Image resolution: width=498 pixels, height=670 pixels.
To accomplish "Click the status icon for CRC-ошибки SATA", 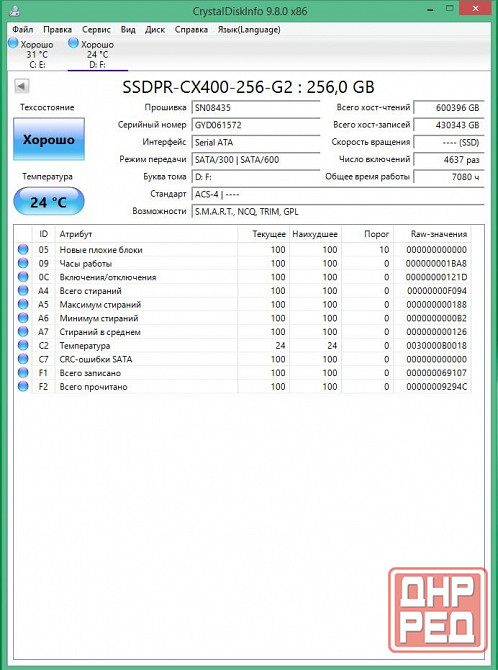I will [x=23, y=359].
